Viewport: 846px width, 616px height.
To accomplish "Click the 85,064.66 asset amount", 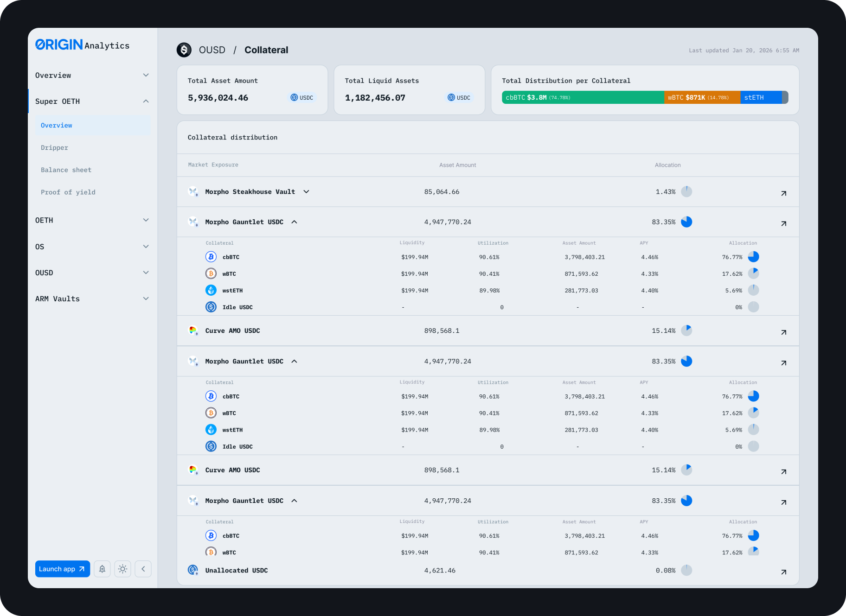I will [x=442, y=191].
